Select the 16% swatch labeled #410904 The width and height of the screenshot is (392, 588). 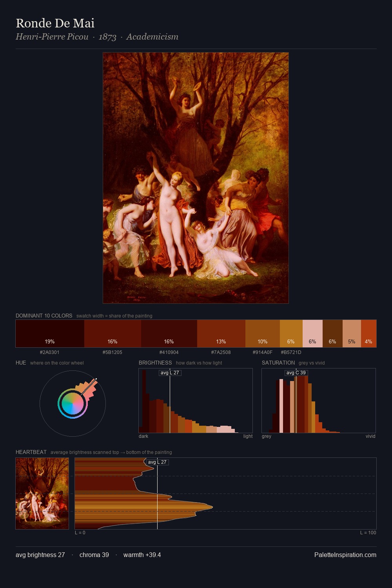click(x=169, y=334)
